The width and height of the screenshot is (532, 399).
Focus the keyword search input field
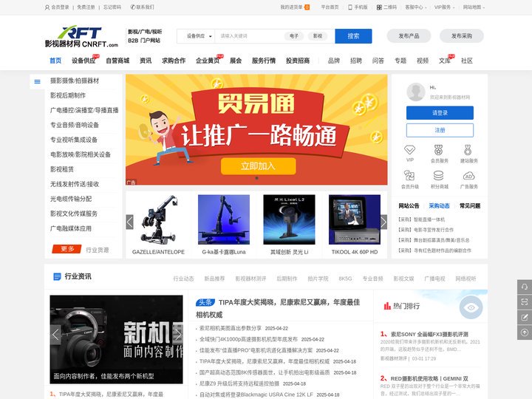click(x=251, y=36)
